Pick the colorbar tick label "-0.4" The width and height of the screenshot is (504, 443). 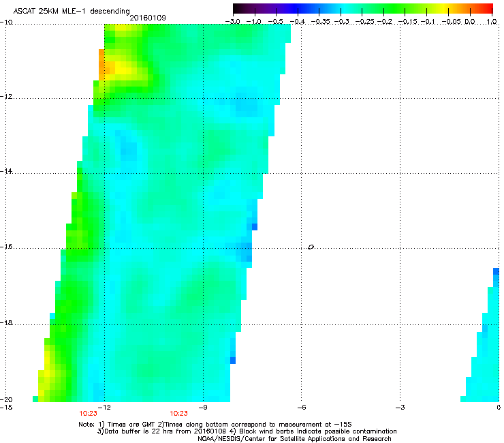(298, 22)
